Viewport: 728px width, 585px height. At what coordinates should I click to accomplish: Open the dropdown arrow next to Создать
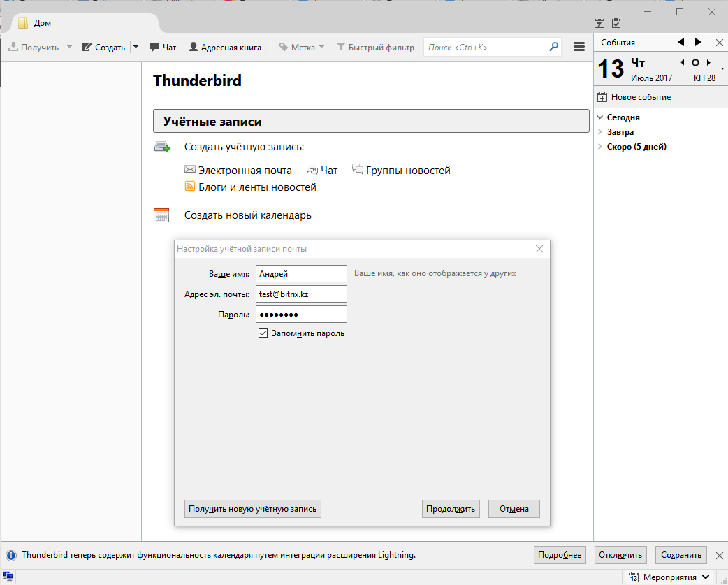136,47
